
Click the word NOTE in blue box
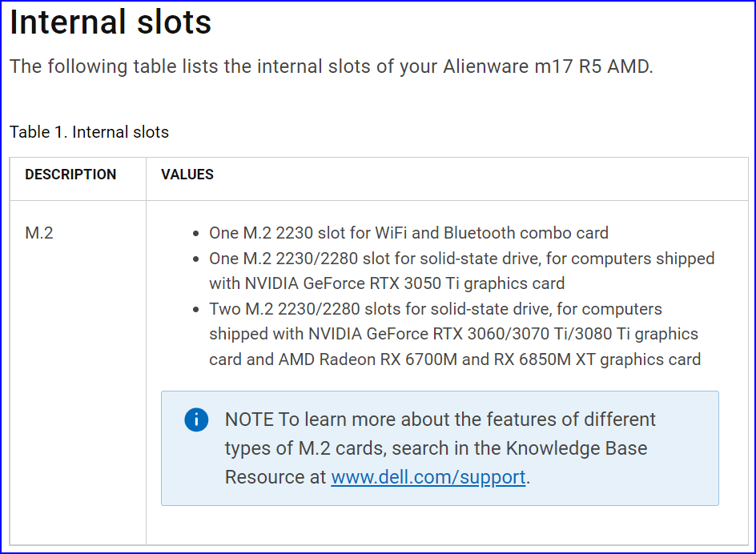coord(249,420)
